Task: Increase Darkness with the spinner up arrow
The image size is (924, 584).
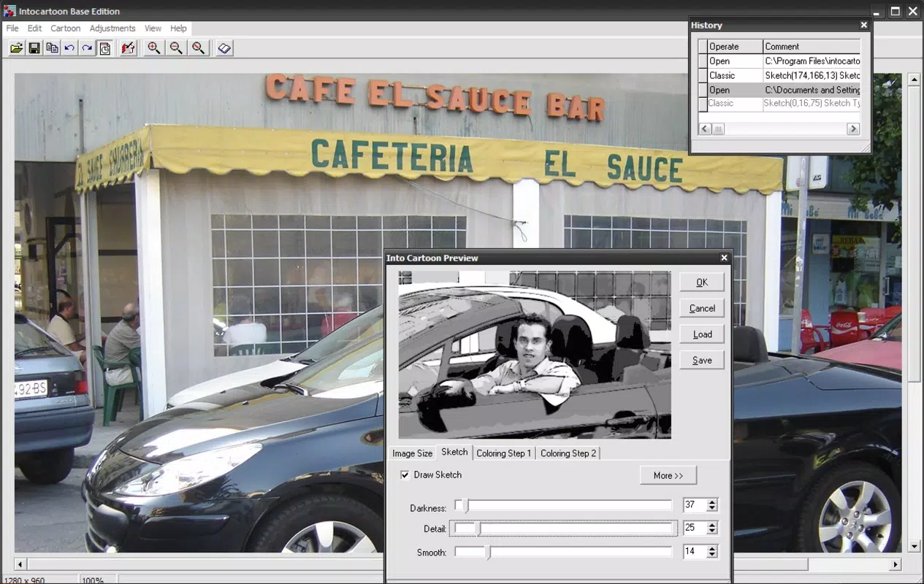Action: (x=712, y=502)
